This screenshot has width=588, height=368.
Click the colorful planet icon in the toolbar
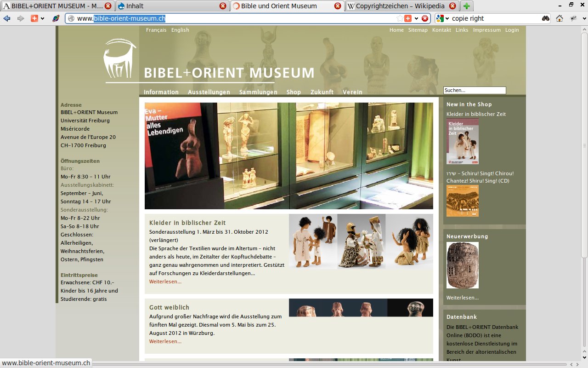pyautogui.click(x=56, y=18)
